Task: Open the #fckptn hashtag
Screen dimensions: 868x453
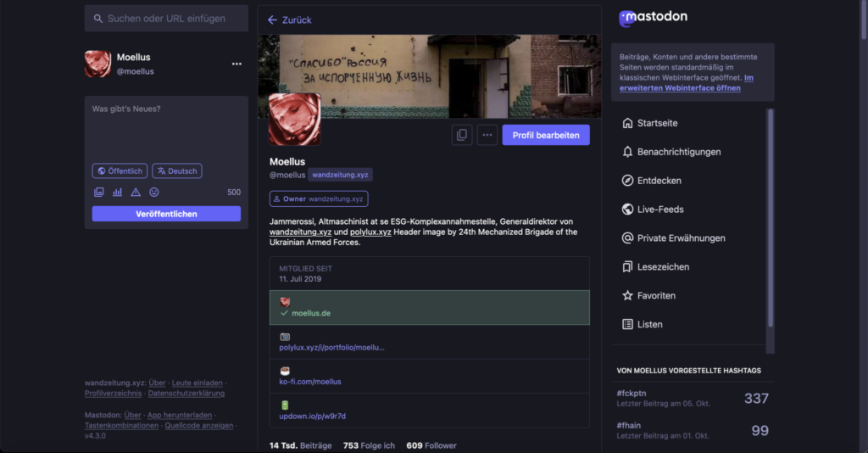Action: (632, 393)
